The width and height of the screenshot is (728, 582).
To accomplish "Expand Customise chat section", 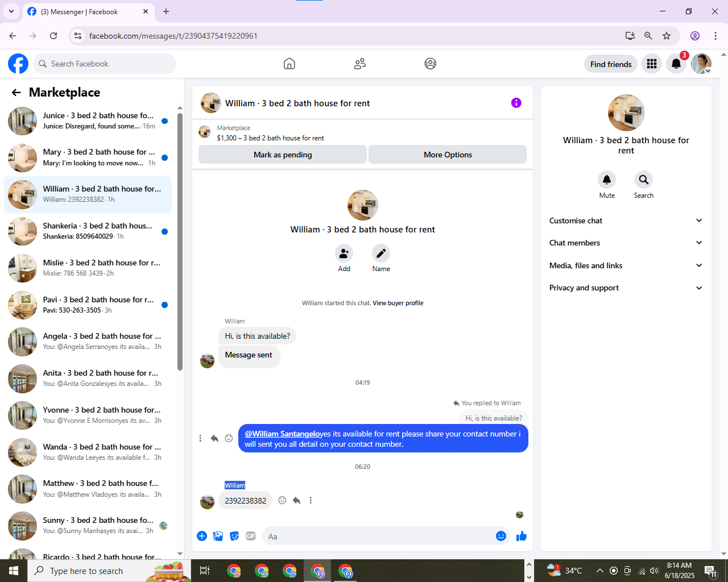I will [x=626, y=221].
